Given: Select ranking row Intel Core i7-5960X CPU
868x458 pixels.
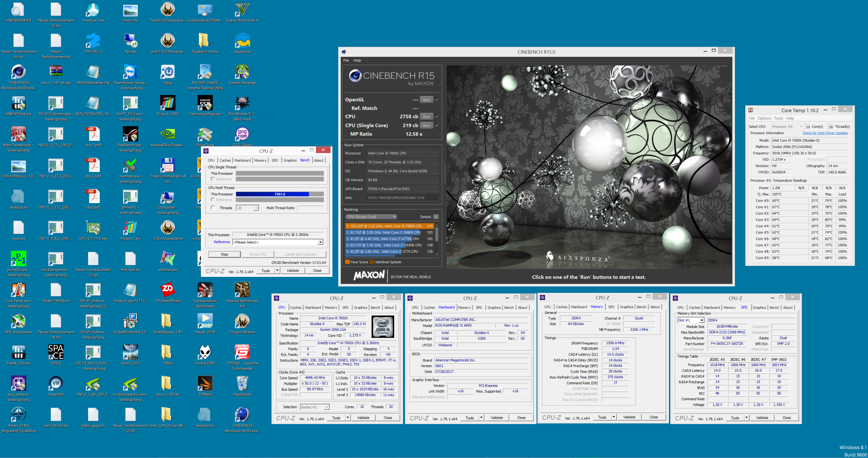Looking at the screenshot, I should coord(389,232).
